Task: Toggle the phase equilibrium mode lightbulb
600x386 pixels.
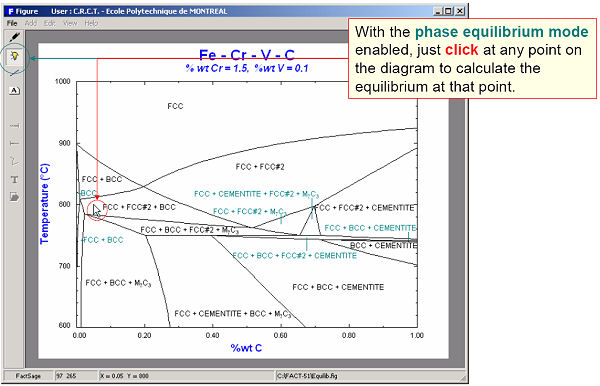Action: (x=14, y=57)
